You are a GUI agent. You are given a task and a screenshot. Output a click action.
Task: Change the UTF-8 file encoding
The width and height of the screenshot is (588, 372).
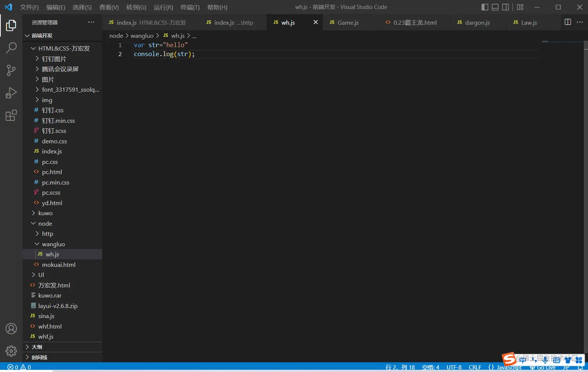[x=454, y=367]
